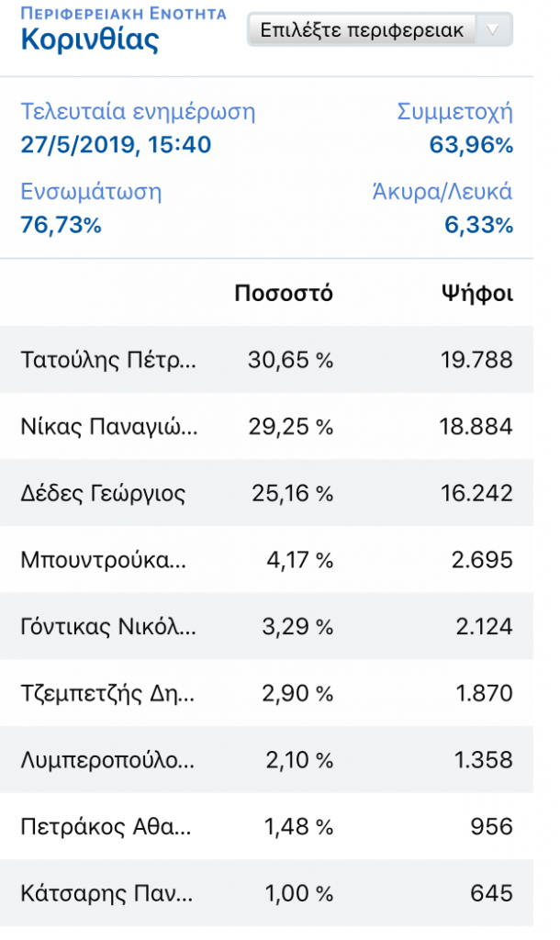Image resolution: width=560 pixels, height=940 pixels.
Task: Click the 30,65 % percentage cell
Action: [291, 360]
